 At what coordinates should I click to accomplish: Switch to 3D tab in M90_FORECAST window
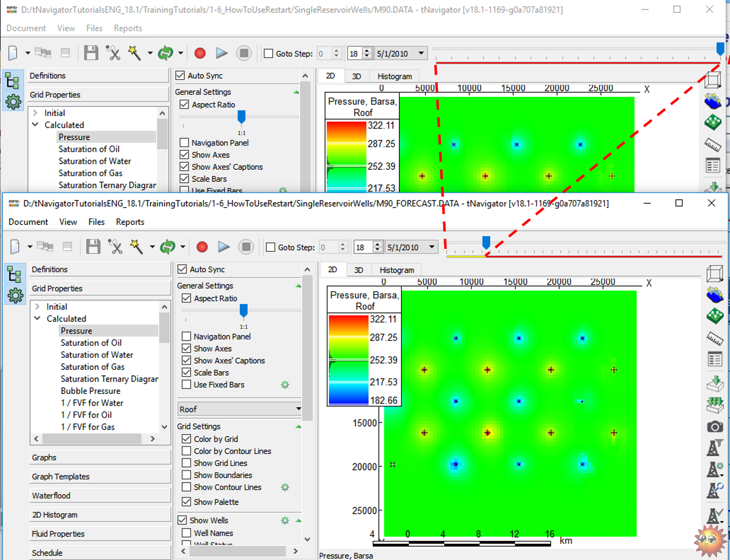click(359, 270)
